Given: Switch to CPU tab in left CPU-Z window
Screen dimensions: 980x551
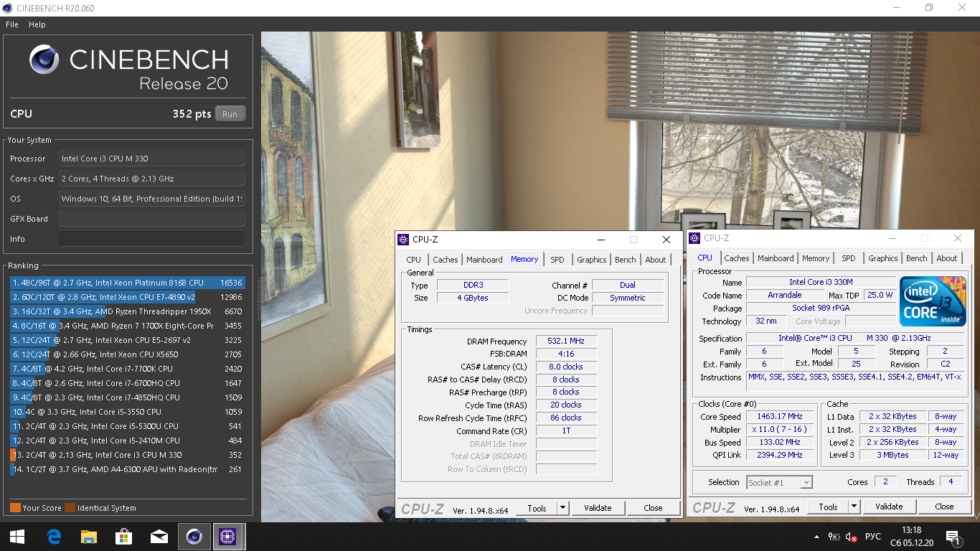Looking at the screenshot, I should 414,260.
